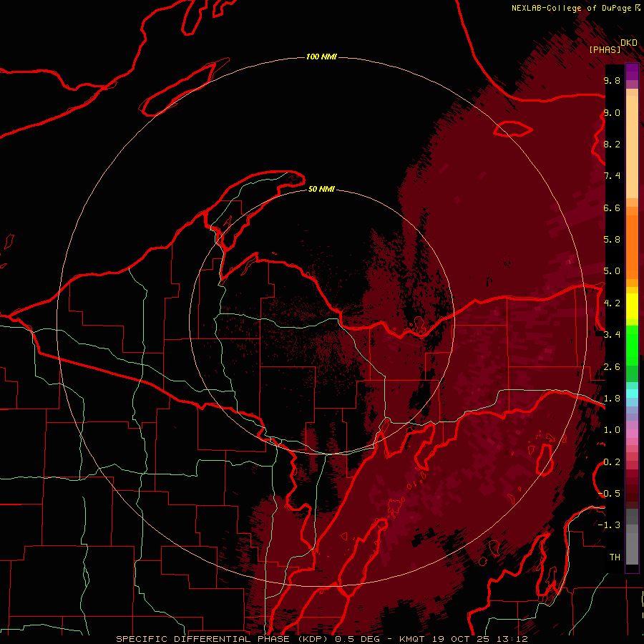Click the 2.6 scale value
Image resolution: width=644 pixels, height=644 pixels.
point(612,367)
